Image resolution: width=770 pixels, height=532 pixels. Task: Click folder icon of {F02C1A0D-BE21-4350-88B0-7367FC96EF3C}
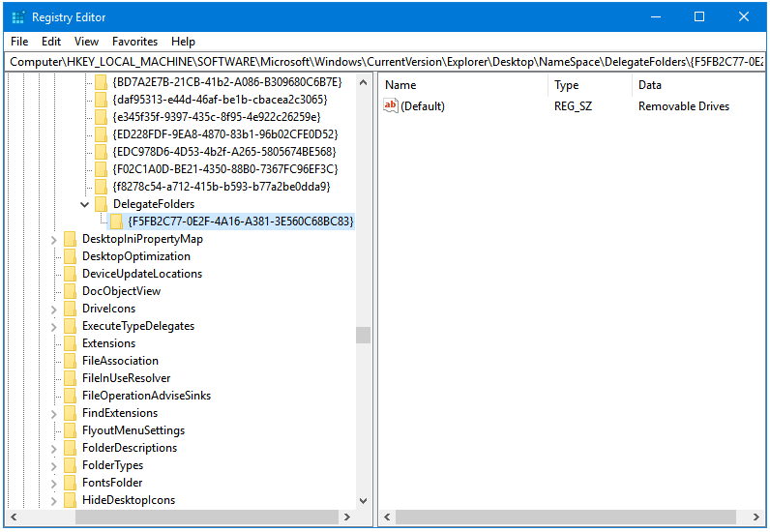[x=101, y=169]
